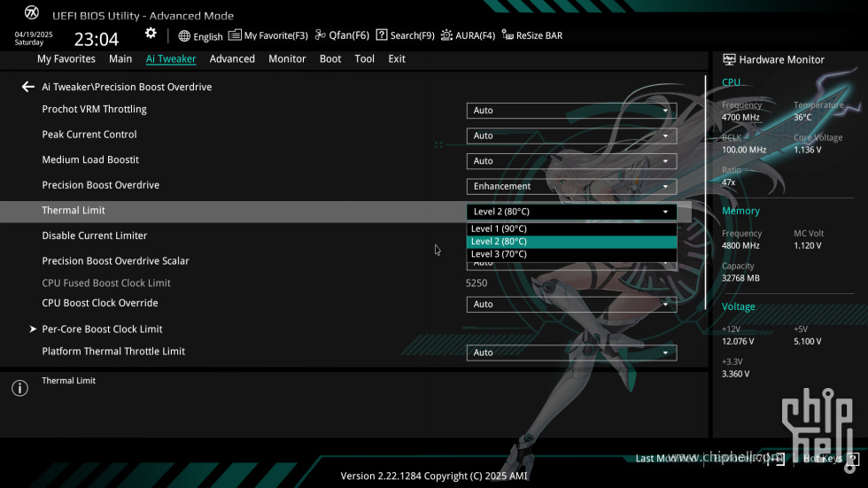Click the Hardware Monitor icon

click(x=729, y=59)
